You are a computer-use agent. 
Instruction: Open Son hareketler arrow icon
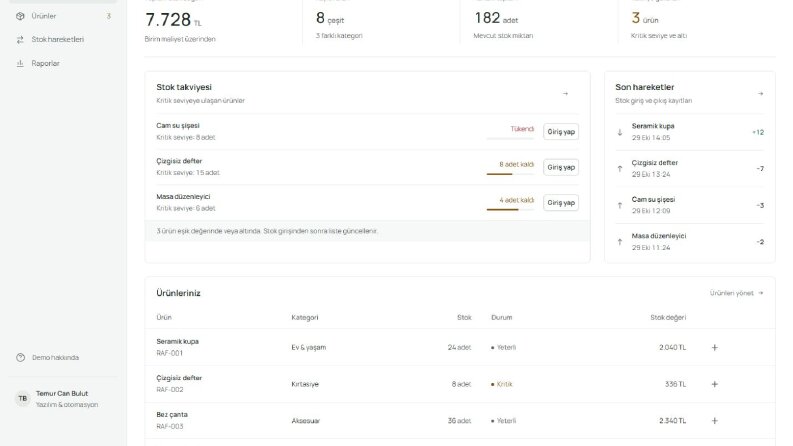coord(761,94)
